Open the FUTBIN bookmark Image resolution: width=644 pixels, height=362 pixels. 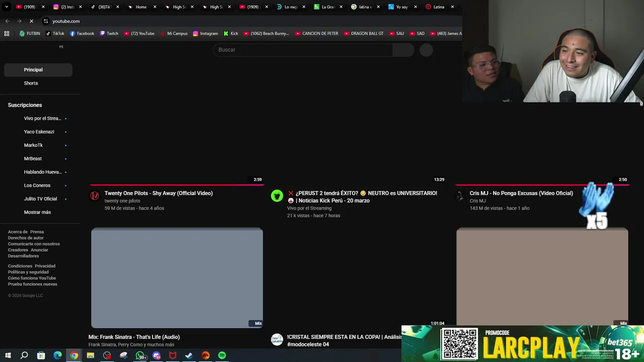point(30,34)
